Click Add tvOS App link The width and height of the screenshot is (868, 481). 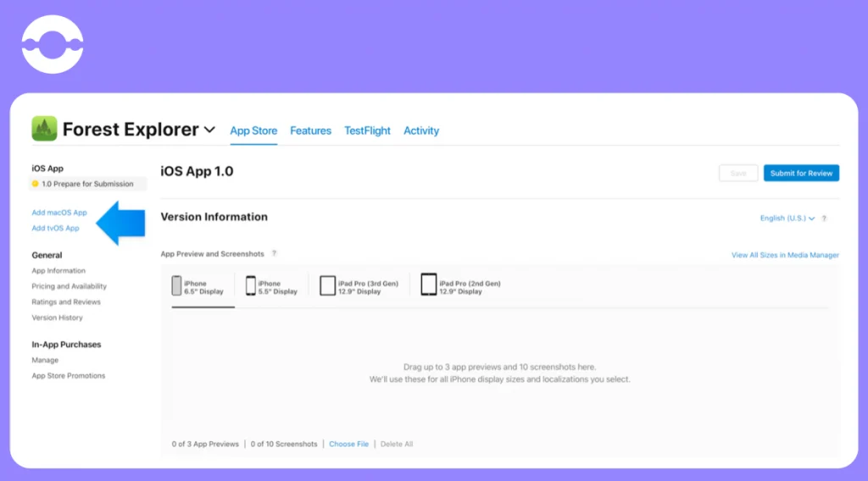pos(55,228)
